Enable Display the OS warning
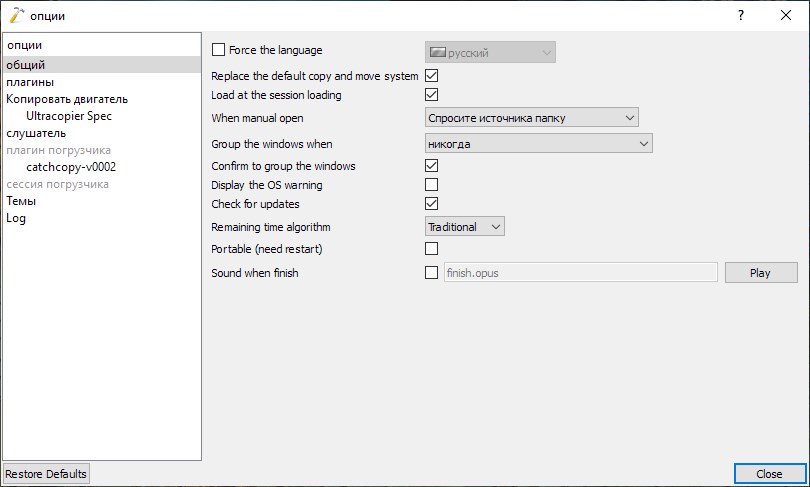 point(432,185)
